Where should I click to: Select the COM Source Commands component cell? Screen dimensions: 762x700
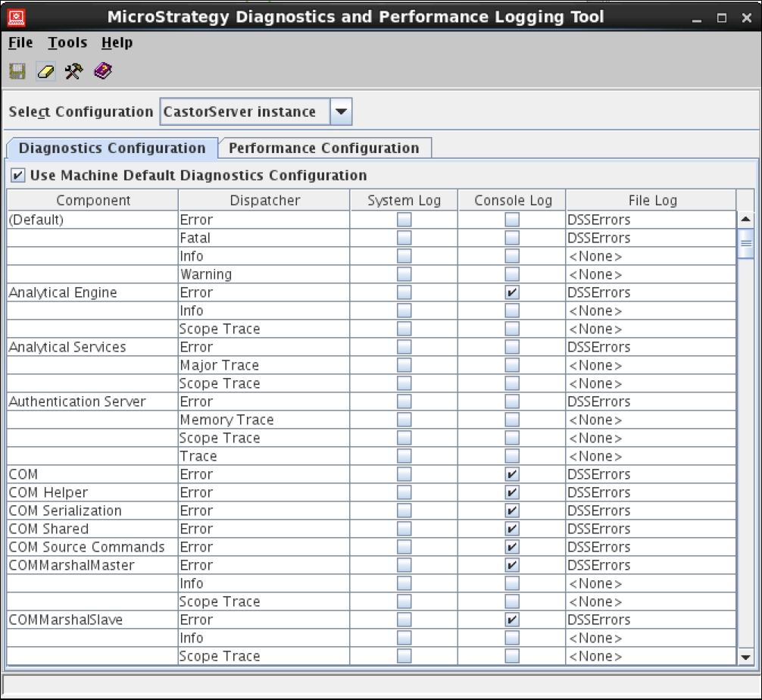click(93, 547)
